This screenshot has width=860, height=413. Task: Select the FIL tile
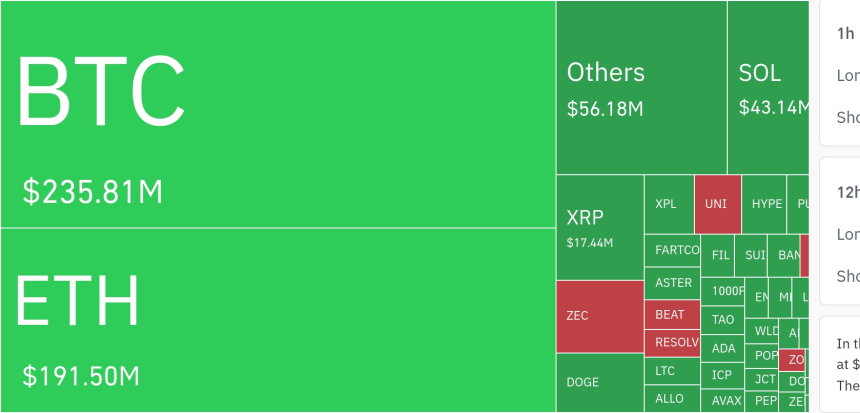click(x=720, y=255)
